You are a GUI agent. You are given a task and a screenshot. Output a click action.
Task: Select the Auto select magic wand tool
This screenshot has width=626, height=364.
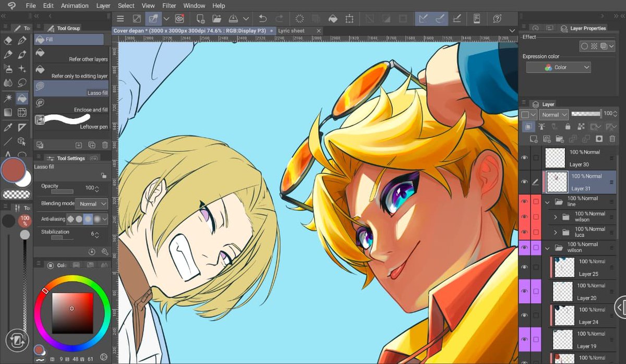(8, 98)
